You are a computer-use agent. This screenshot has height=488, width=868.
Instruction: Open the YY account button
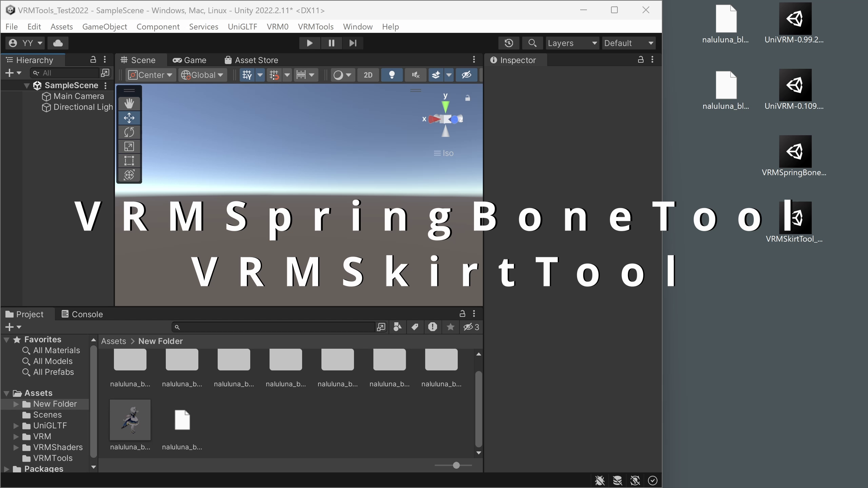[25, 43]
